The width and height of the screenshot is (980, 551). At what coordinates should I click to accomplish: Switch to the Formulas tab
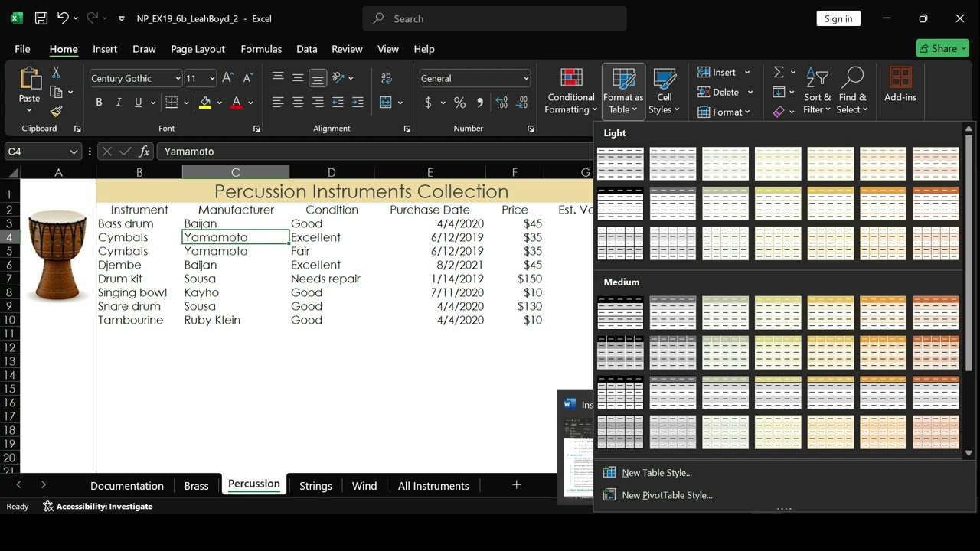(261, 49)
